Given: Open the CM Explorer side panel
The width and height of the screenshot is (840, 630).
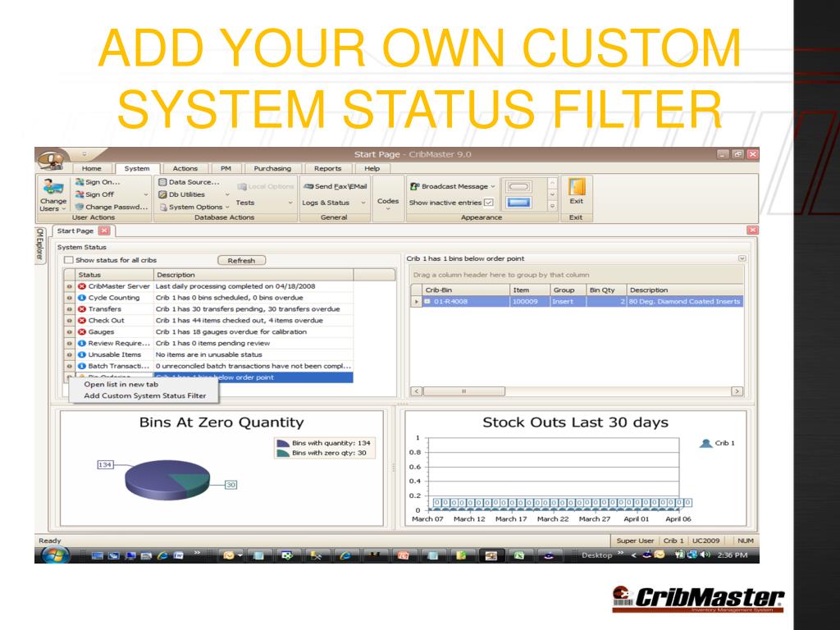Looking at the screenshot, I should pyautogui.click(x=40, y=244).
